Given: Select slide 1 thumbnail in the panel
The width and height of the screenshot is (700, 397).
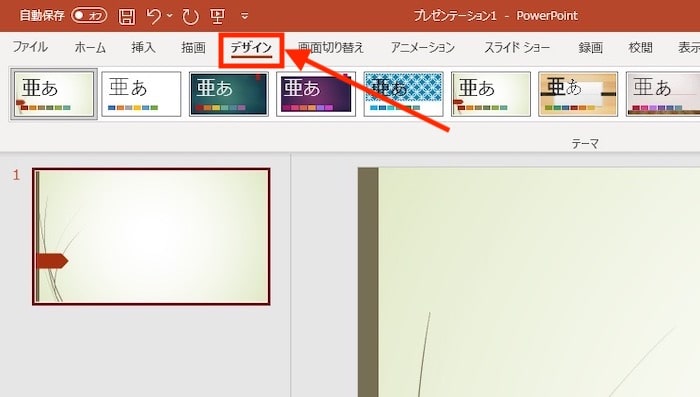Looking at the screenshot, I should point(151,237).
